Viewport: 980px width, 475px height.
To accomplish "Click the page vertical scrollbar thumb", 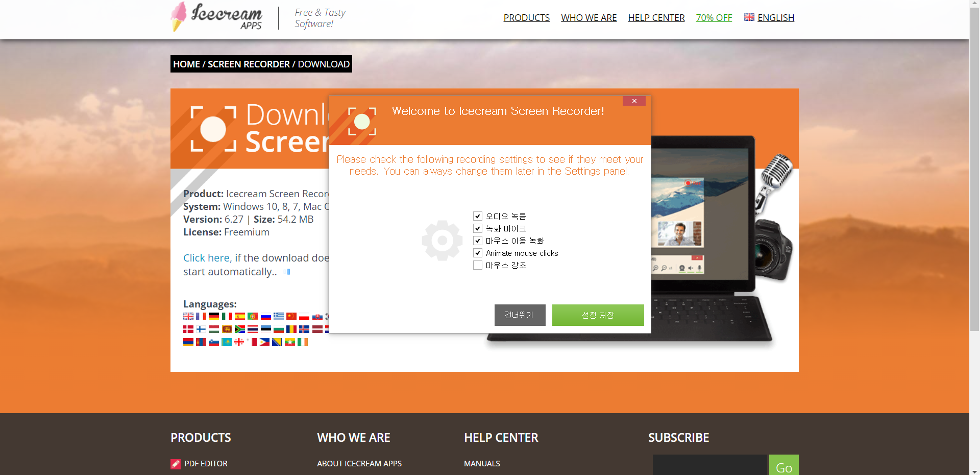I will pos(974,169).
